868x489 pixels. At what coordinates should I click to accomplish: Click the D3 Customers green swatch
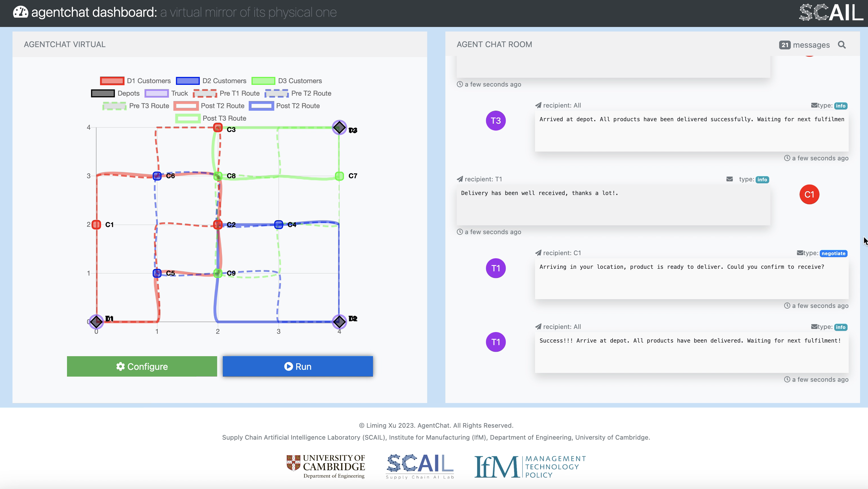pos(263,81)
